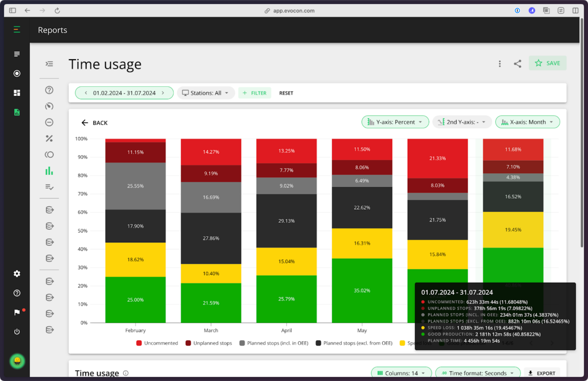The width and height of the screenshot is (588, 381).
Task: Open the Columns: 14 selector
Action: click(x=401, y=373)
